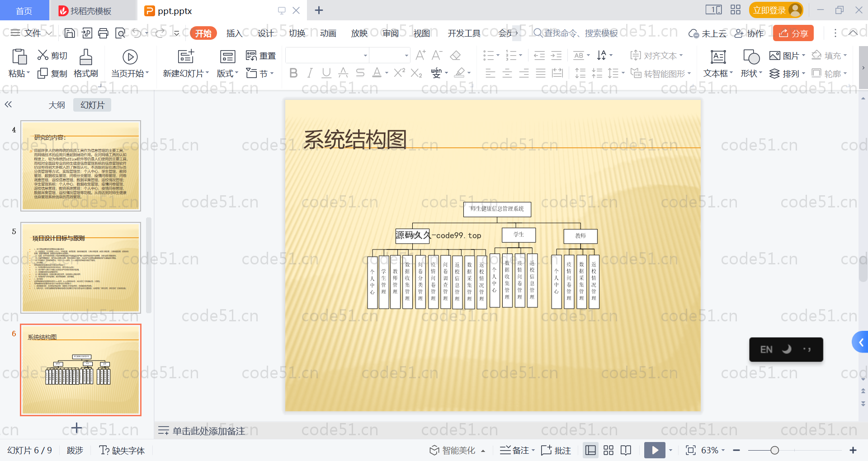The width and height of the screenshot is (868, 461).
Task: Click the zoom out minus button
Action: (736, 450)
